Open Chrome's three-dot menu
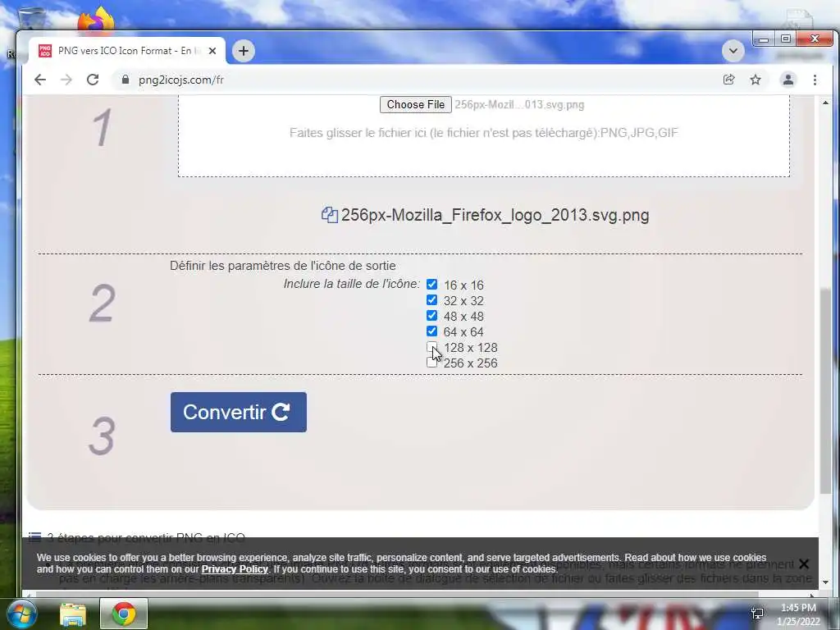This screenshot has height=630, width=840. [815, 80]
